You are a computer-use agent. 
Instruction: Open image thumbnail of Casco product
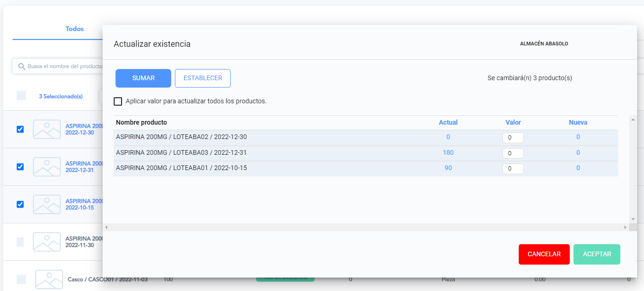tap(49, 279)
